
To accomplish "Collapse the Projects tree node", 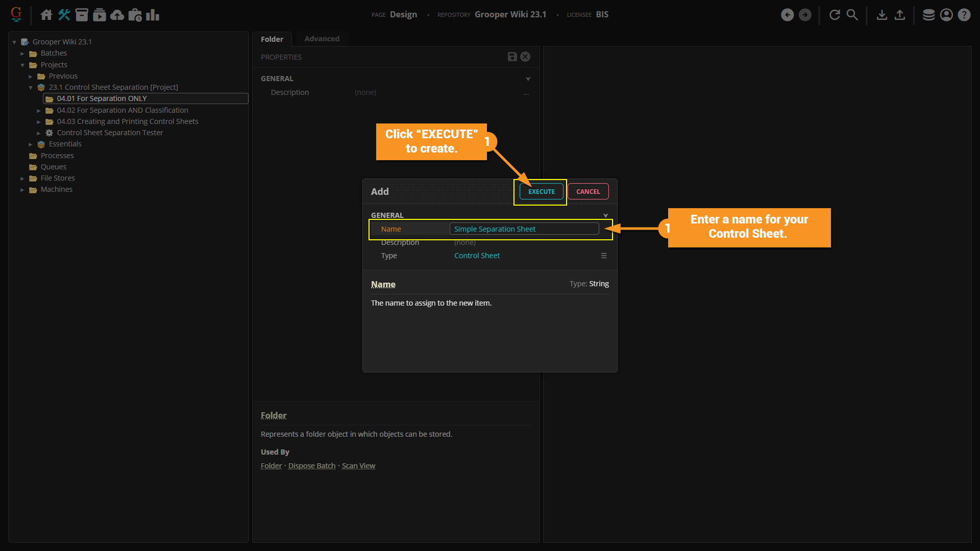I will [x=22, y=65].
